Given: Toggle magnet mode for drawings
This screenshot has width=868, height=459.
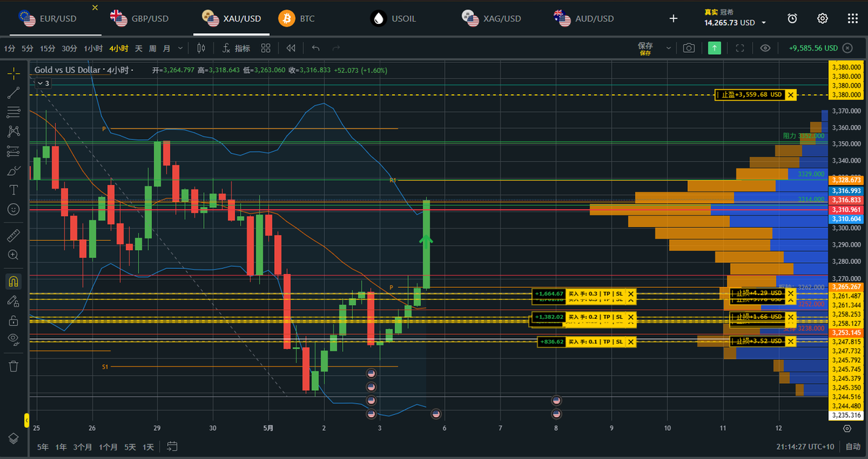Looking at the screenshot, I should (13, 281).
